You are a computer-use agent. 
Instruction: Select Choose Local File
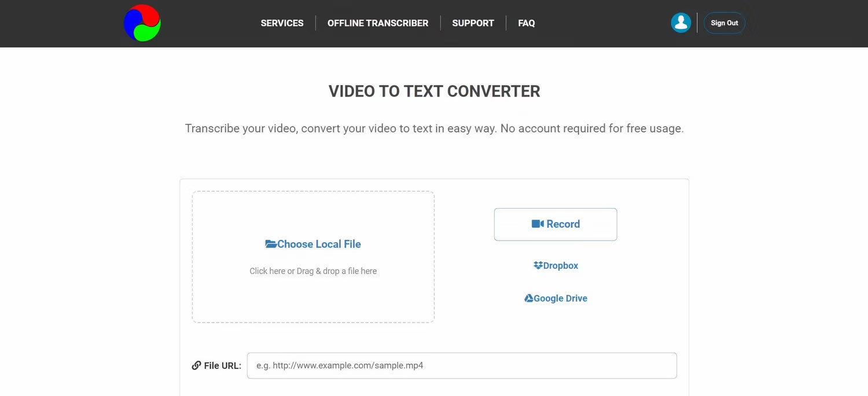(x=318, y=243)
